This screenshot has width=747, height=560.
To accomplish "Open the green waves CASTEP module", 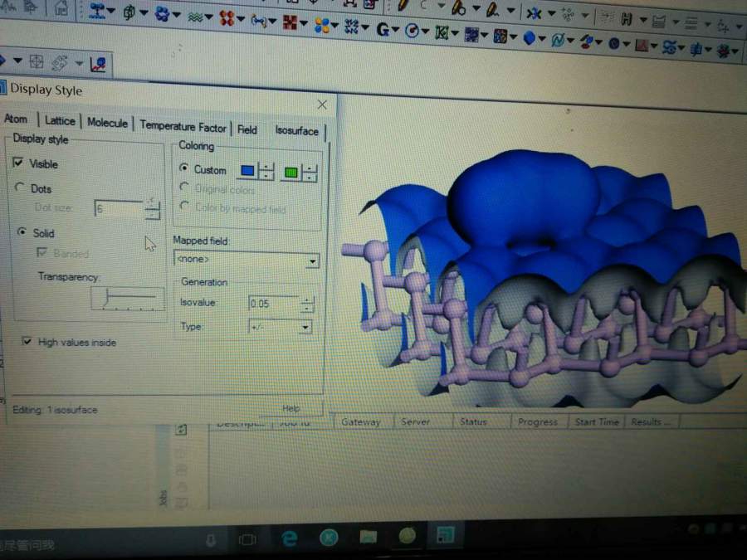I will pos(195,17).
